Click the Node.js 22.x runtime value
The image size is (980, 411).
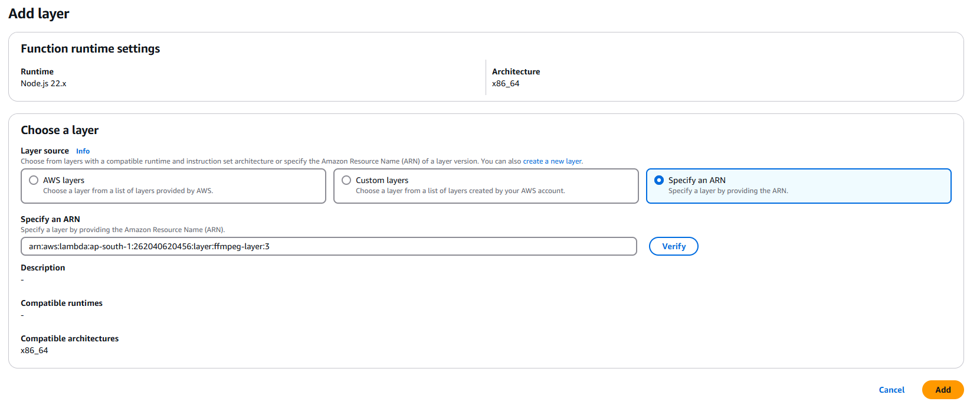44,83
